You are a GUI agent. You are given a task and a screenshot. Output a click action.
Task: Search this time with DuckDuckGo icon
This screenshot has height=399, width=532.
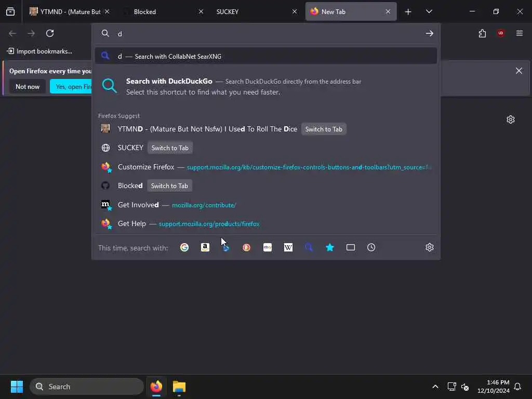(x=247, y=247)
